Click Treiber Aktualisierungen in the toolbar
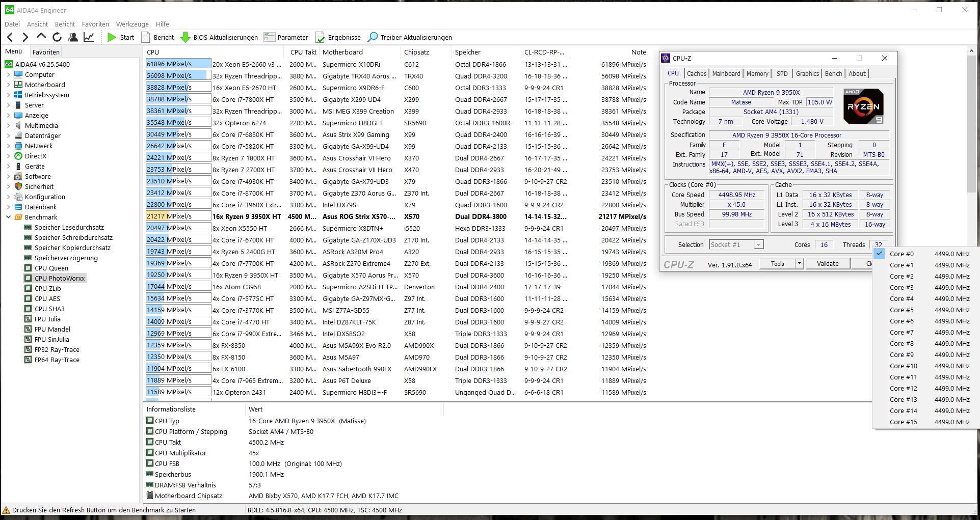This screenshot has height=520, width=980. click(x=410, y=37)
